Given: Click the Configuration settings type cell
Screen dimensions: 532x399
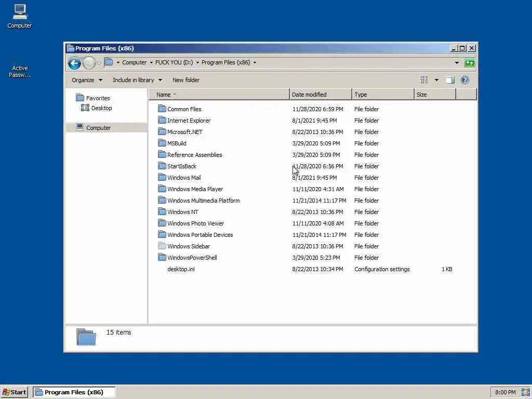Looking at the screenshot, I should point(382,269).
